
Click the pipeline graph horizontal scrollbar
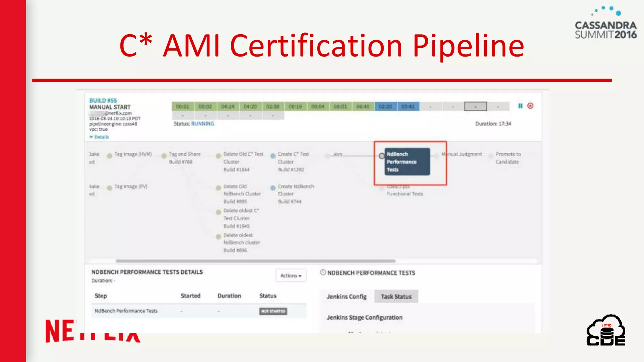click(x=255, y=261)
